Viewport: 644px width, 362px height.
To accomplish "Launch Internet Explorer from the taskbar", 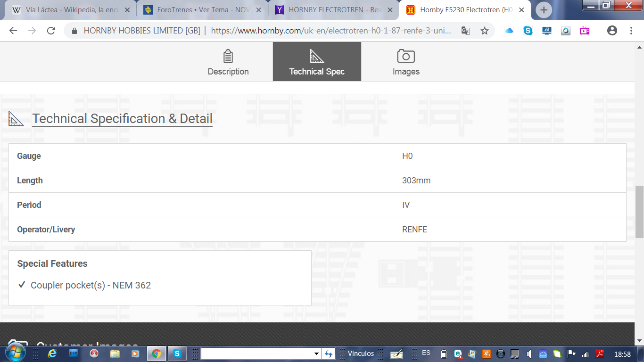I will 52,354.
